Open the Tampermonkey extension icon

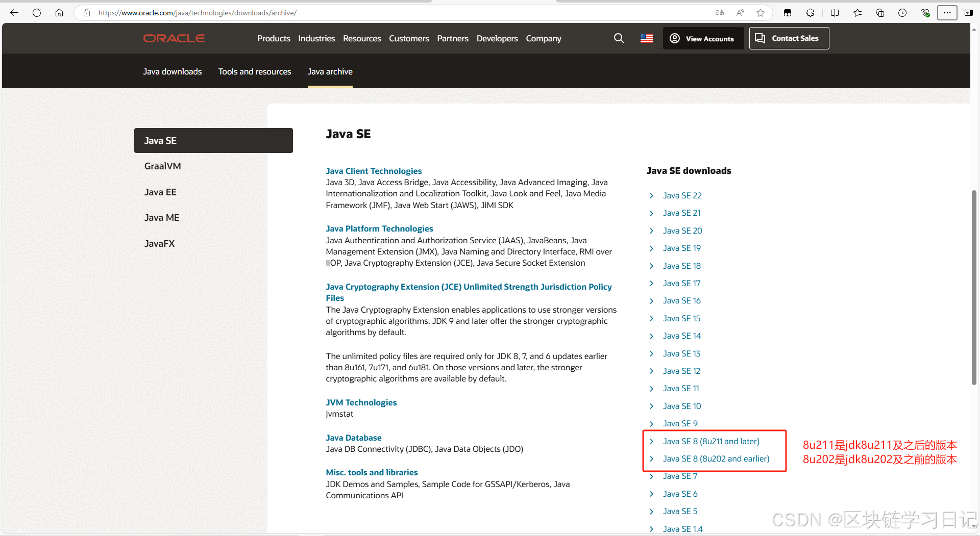[x=788, y=13]
